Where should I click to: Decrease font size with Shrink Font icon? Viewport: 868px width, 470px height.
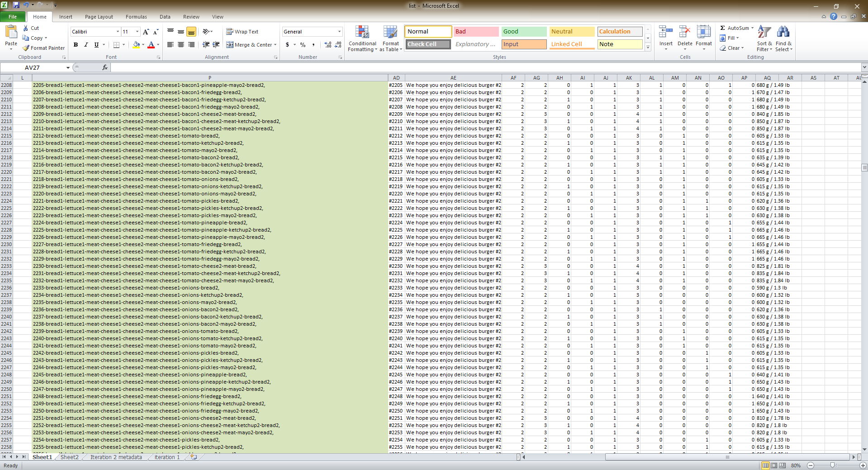click(156, 32)
